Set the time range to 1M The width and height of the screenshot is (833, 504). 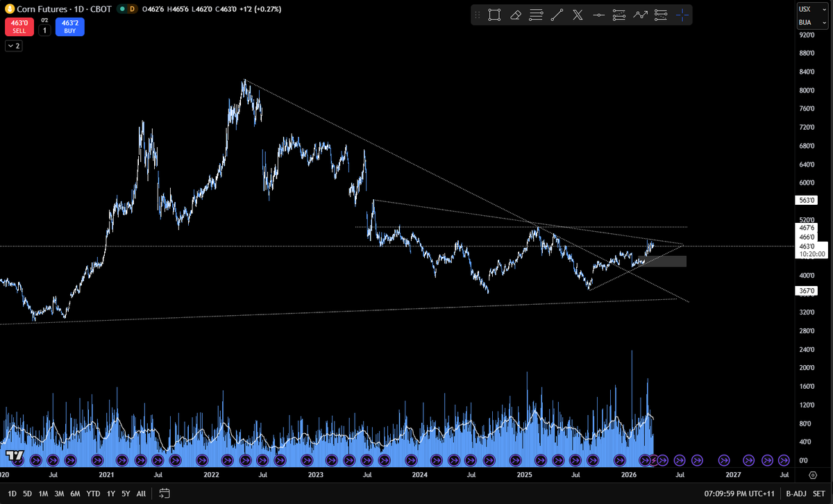43,494
